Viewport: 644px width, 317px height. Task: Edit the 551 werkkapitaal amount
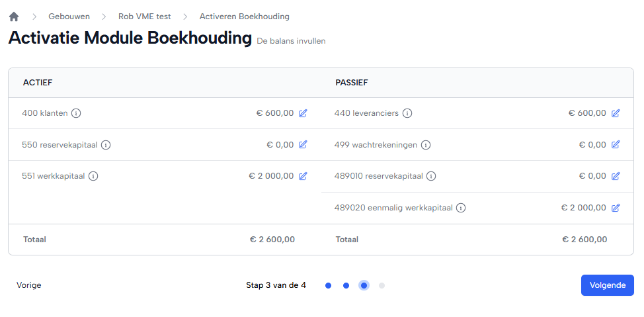(303, 176)
